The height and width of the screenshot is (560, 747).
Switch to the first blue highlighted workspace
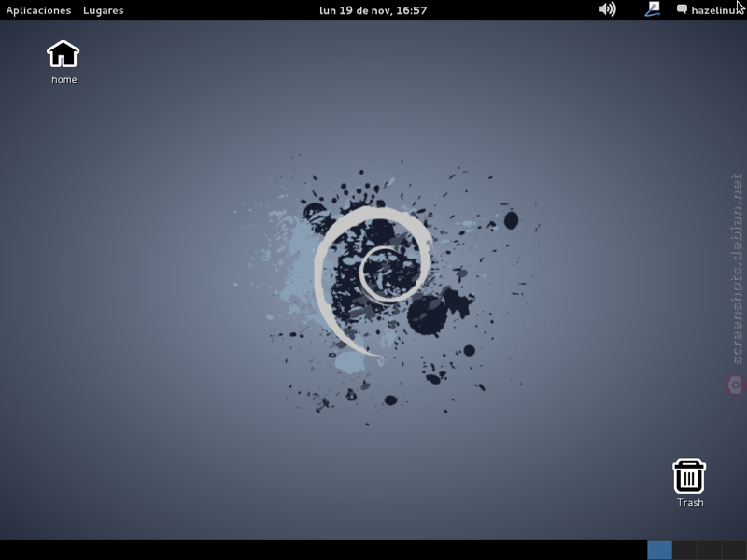click(659, 550)
